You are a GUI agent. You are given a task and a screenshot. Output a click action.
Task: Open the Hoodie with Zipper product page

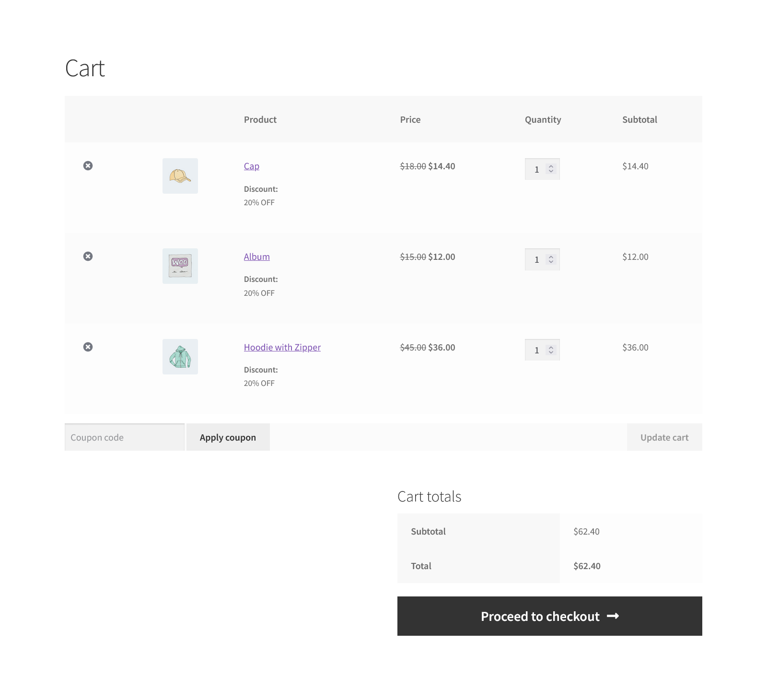[x=282, y=347]
